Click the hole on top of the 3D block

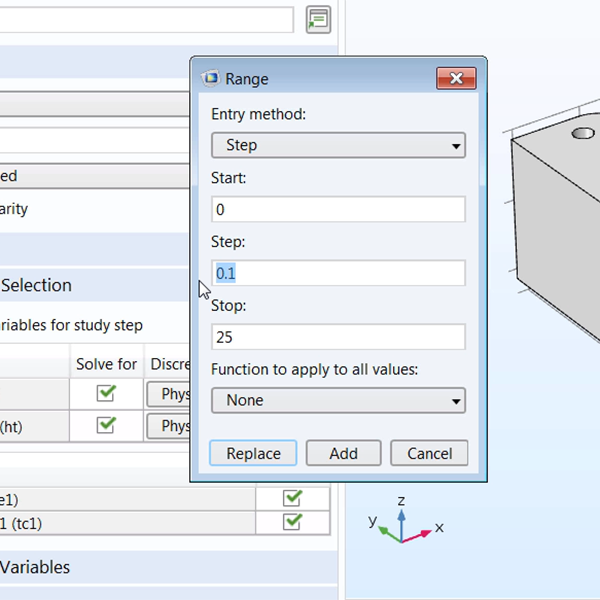(582, 133)
